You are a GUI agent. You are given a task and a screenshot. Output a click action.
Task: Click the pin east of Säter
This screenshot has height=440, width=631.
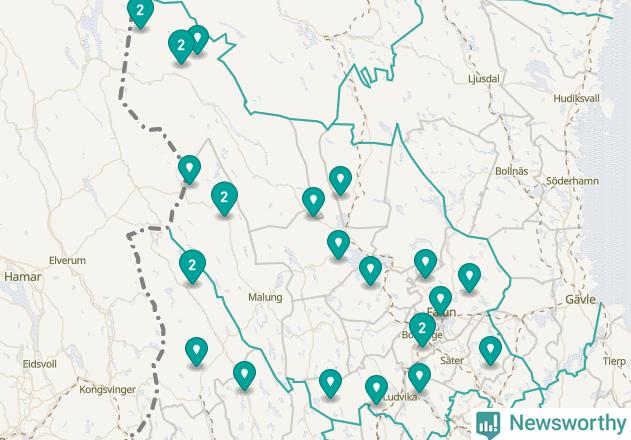pos(490,349)
